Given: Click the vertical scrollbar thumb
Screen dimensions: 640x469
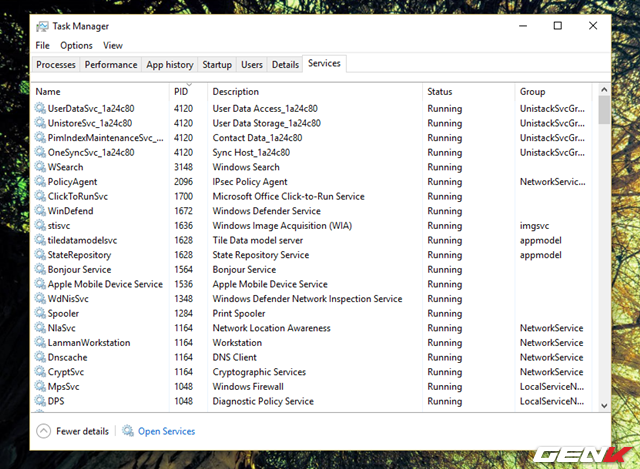Looking at the screenshot, I should (604, 110).
